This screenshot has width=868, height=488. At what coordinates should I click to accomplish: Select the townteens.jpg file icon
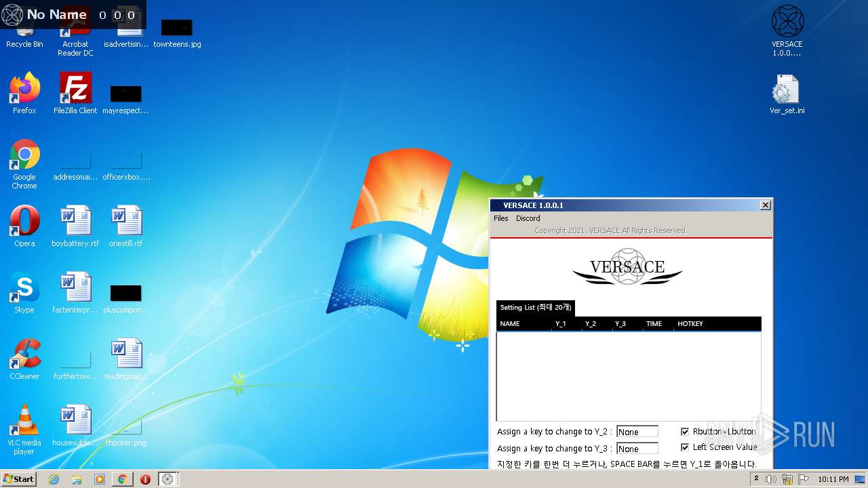click(x=177, y=33)
